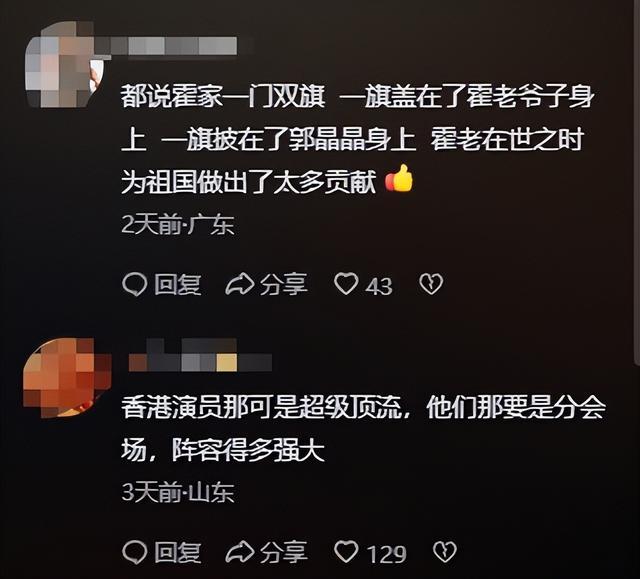Click 回复 text on the second comment
This screenshot has width=640, height=579.
(x=178, y=552)
